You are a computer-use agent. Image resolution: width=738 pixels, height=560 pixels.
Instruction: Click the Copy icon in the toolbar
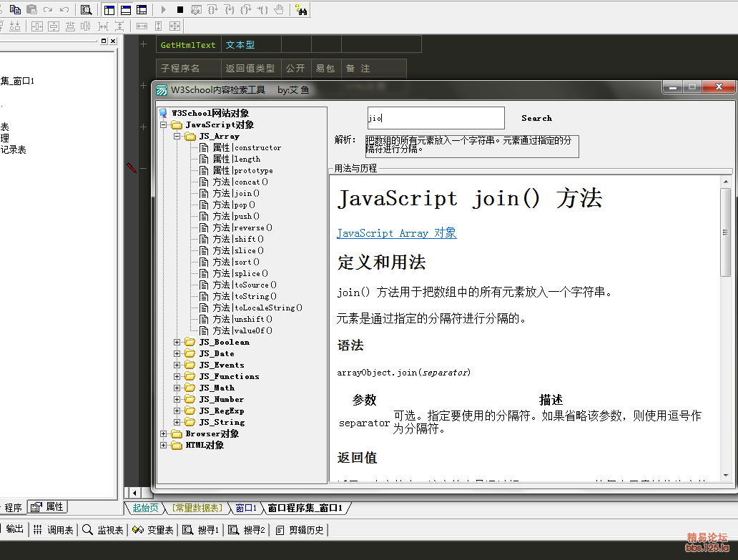pyautogui.click(x=15, y=9)
